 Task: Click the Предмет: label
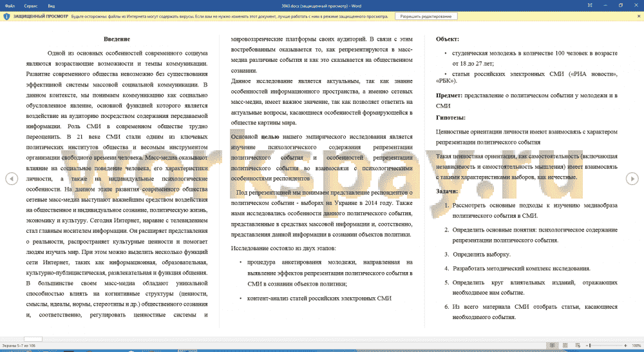coord(449,95)
